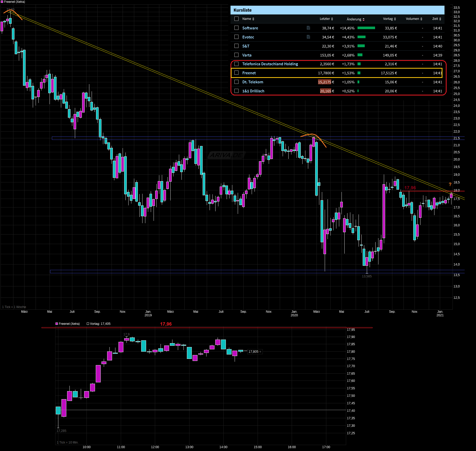Viewport: 476px width, 451px height.
Task: Tick the checkbox for Telefonica Deutschland Holding
Action: [x=236, y=64]
